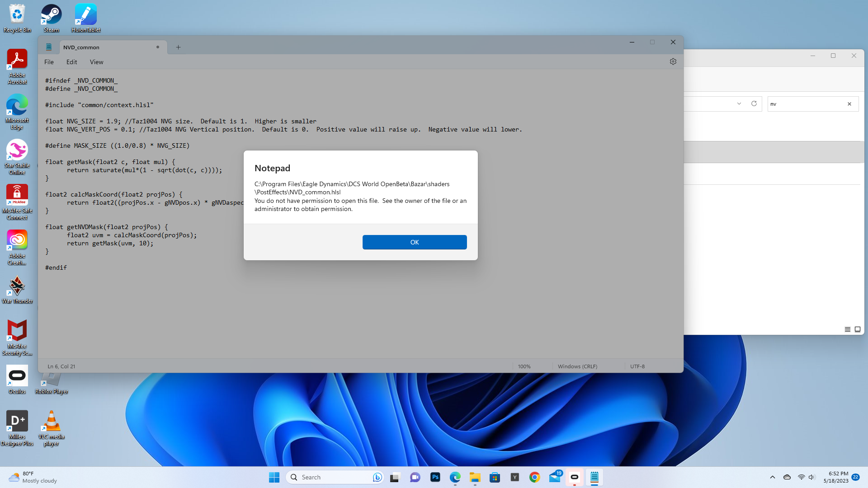Launch Photoshop from the taskbar
Viewport: 868px width, 488px height.
(435, 477)
